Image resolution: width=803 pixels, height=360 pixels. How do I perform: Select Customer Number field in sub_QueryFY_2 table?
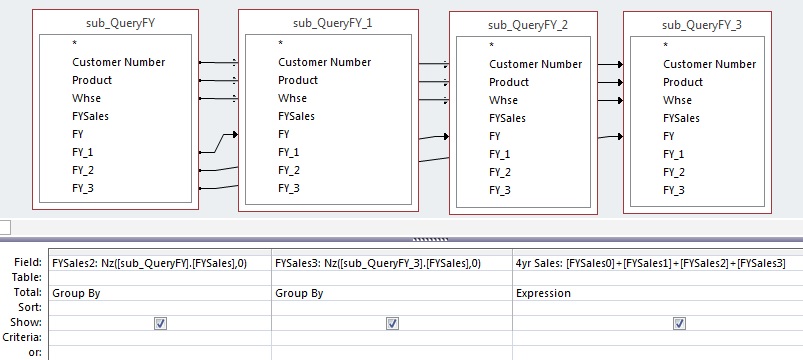(535, 65)
